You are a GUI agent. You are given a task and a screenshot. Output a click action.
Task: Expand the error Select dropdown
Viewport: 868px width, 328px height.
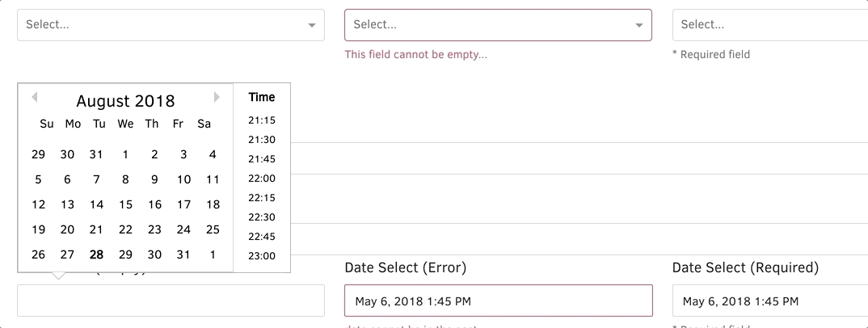pyautogui.click(x=498, y=25)
